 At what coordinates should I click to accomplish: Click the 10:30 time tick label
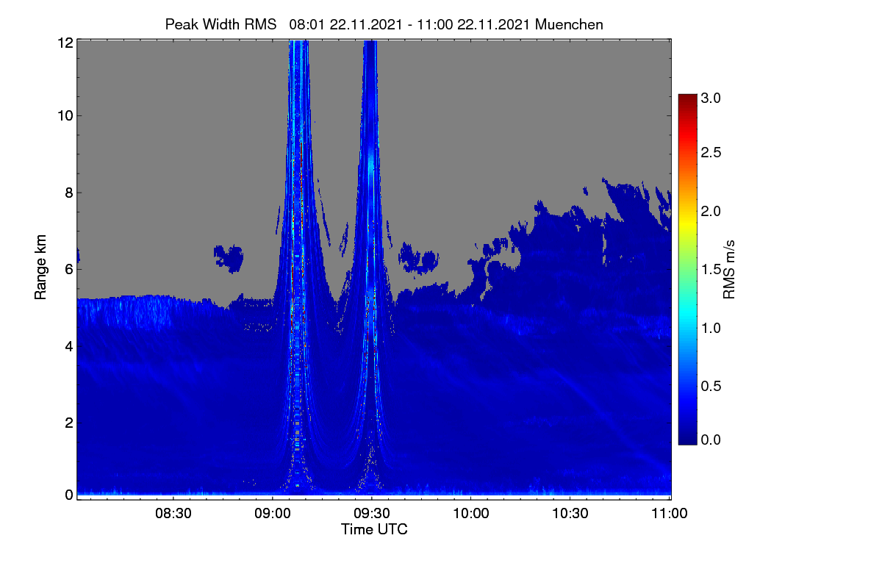pos(570,514)
